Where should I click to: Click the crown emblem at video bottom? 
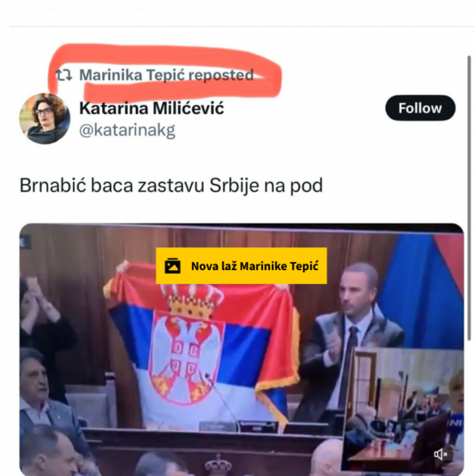(218, 465)
